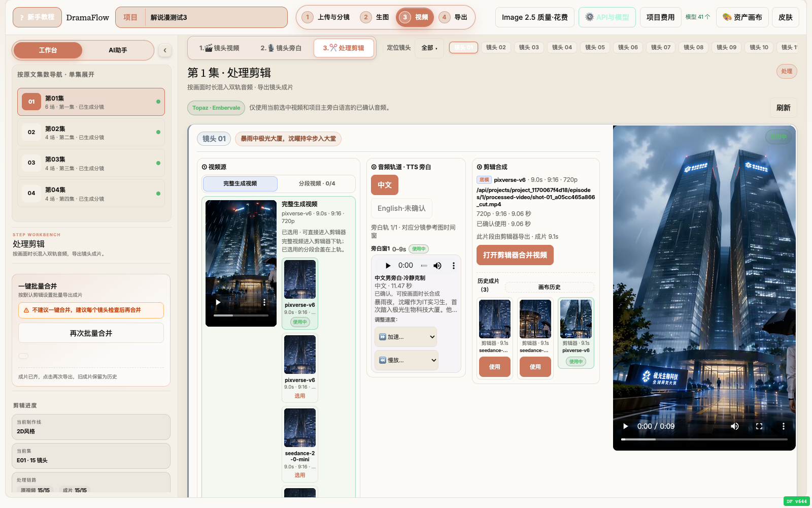Go to step 4 导出

coord(453,17)
